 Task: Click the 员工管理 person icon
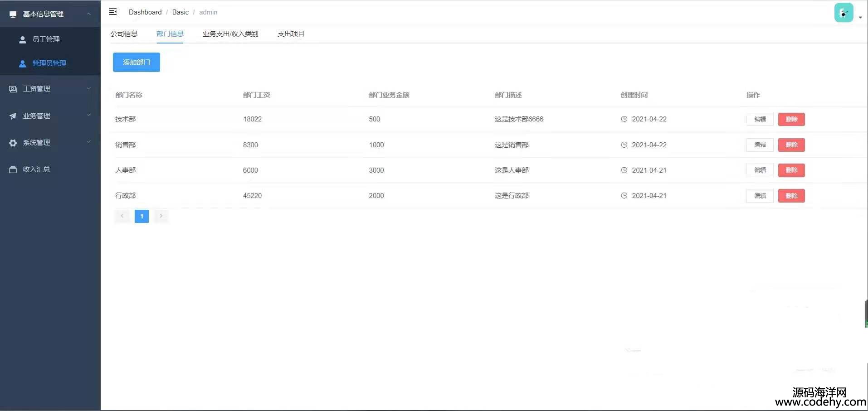[22, 39]
